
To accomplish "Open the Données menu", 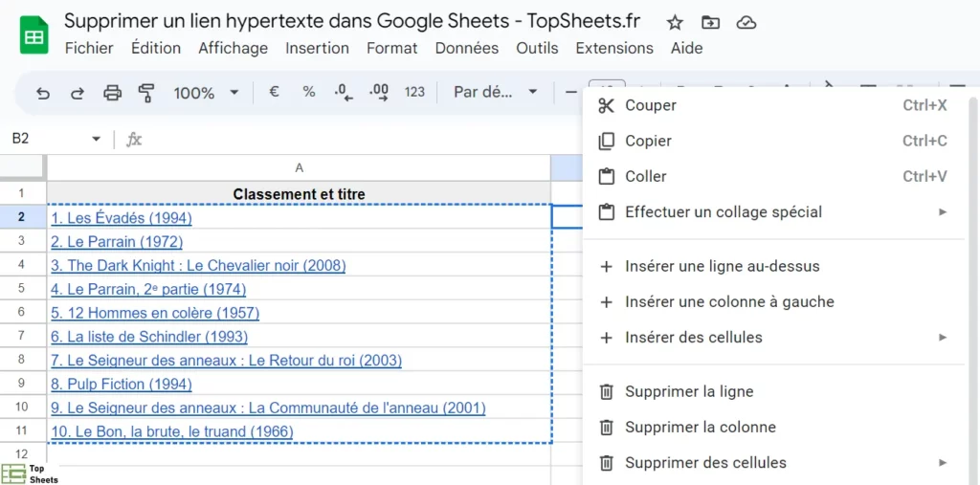I will [x=467, y=48].
